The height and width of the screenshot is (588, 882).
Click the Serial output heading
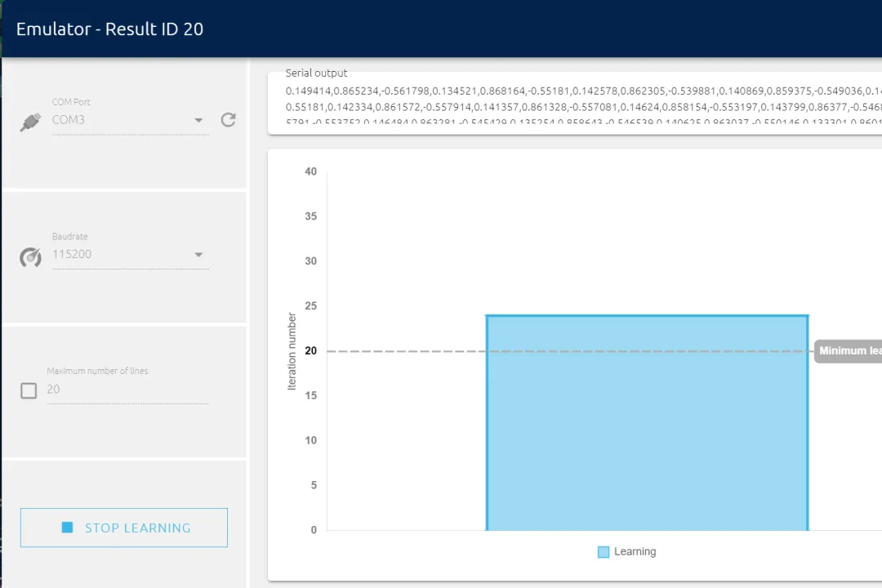point(316,73)
